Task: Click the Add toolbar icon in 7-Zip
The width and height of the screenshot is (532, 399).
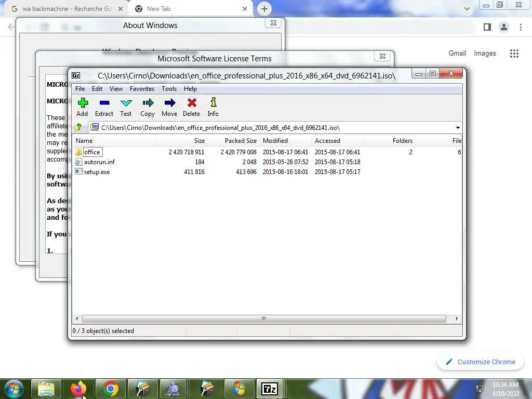Action: pos(83,103)
